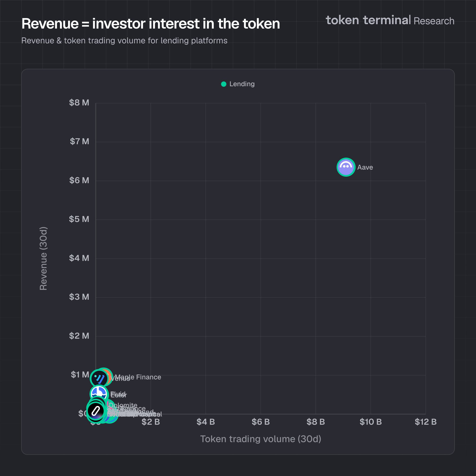Click the token terminal logo
This screenshot has width=476, height=476.
coord(368,20)
